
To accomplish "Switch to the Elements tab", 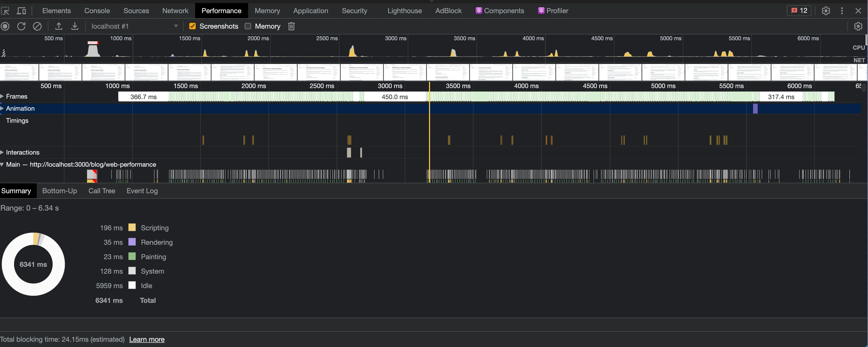I will (x=56, y=11).
